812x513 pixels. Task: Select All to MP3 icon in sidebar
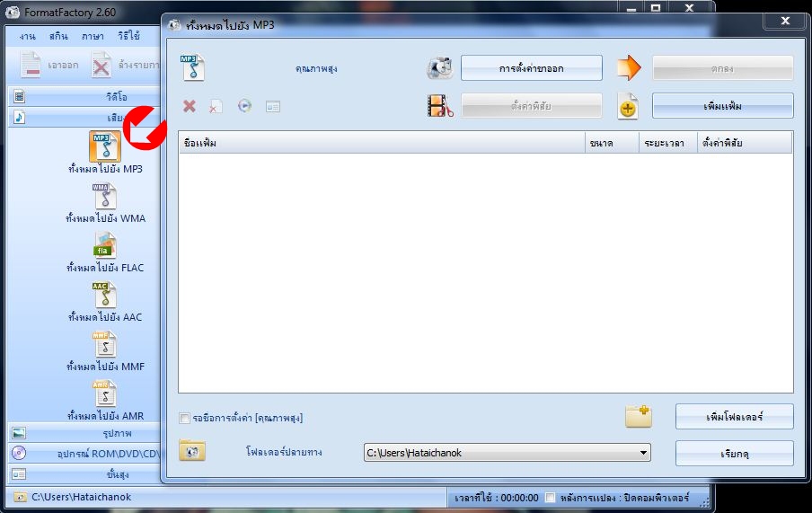pyautogui.click(x=105, y=146)
